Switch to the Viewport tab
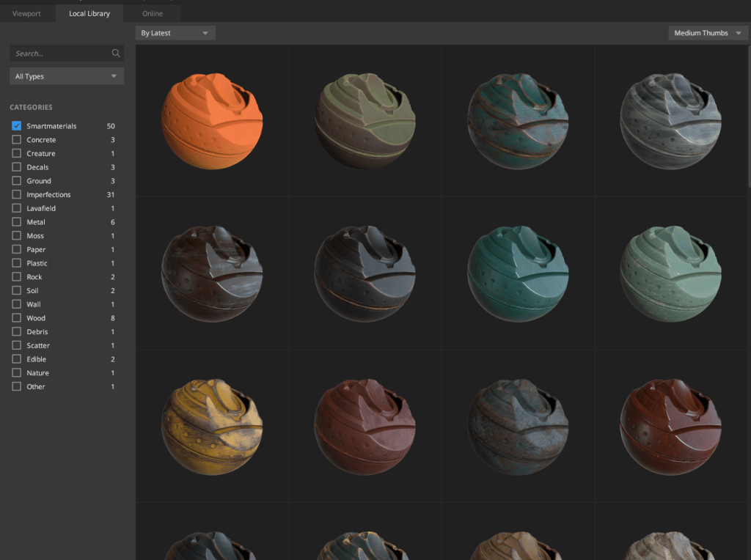Image resolution: width=751 pixels, height=560 pixels. [27, 14]
